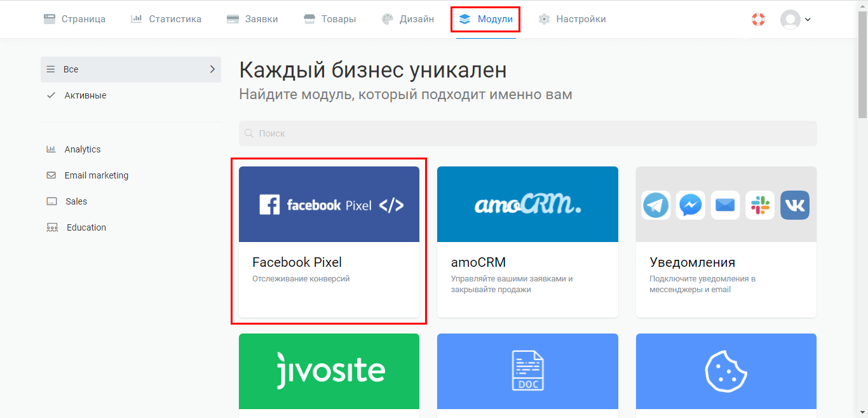The height and width of the screenshot is (418, 868).
Task: Click the user avatar icon
Action: 790,20
